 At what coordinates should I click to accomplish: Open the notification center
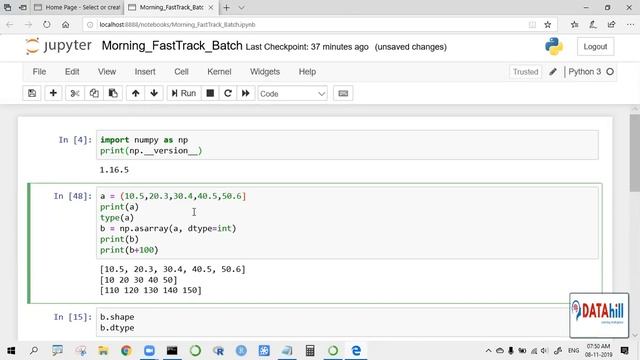[x=624, y=351]
